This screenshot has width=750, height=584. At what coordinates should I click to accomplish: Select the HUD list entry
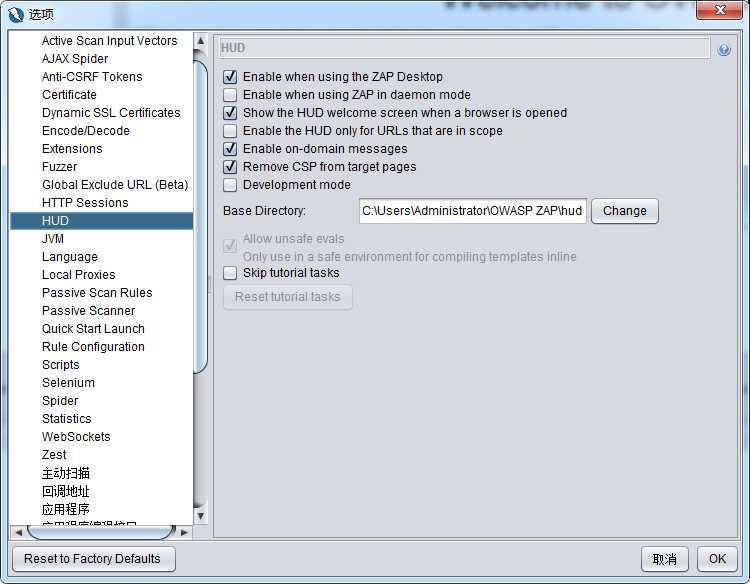click(x=101, y=221)
